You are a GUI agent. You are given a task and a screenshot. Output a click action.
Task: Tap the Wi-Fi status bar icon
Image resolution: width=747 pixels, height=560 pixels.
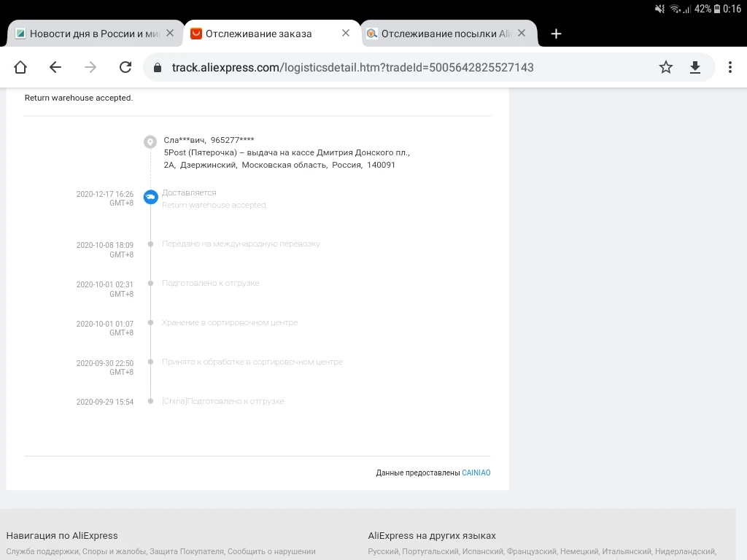pos(675,9)
